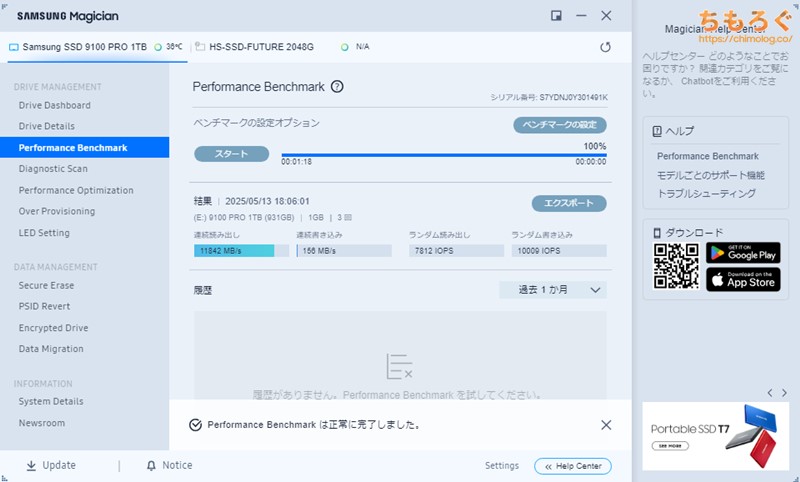Open LED Setting
The height and width of the screenshot is (482, 800).
[x=44, y=233]
